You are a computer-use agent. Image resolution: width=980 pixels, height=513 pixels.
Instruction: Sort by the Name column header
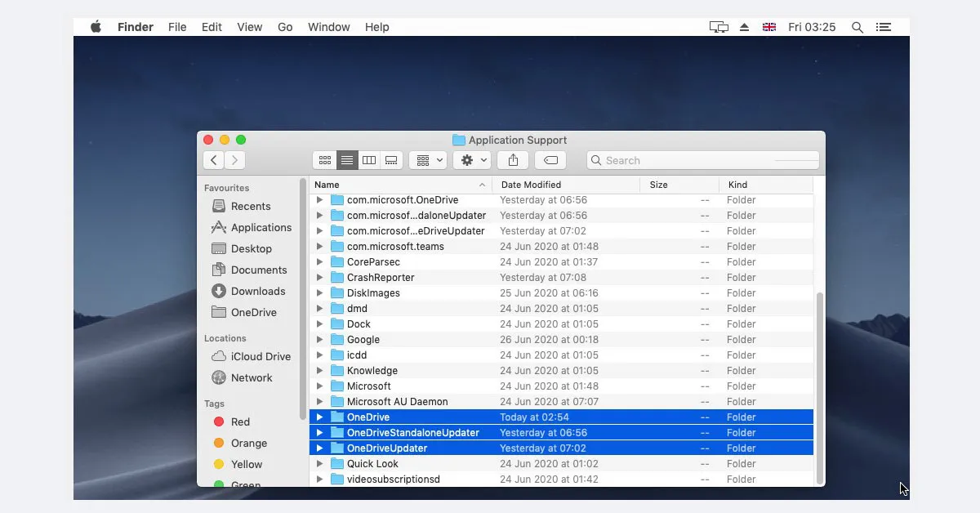(x=400, y=185)
